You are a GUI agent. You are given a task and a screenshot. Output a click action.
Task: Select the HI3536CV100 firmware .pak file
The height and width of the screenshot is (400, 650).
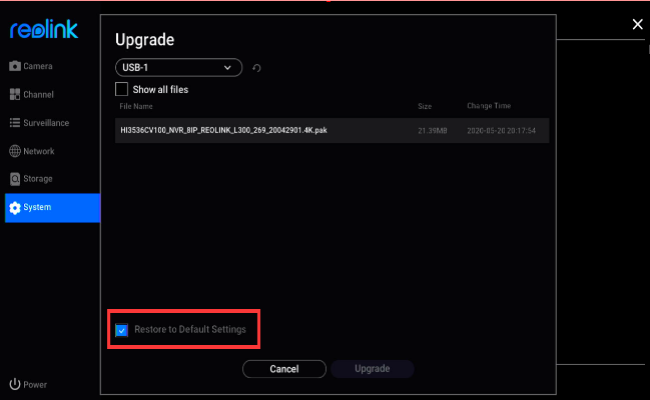click(x=222, y=131)
